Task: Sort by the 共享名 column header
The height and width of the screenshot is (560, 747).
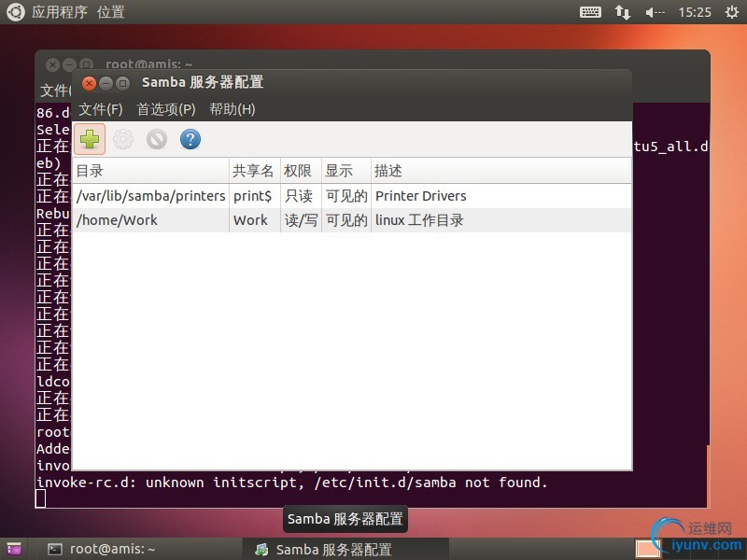Action: pyautogui.click(x=254, y=171)
